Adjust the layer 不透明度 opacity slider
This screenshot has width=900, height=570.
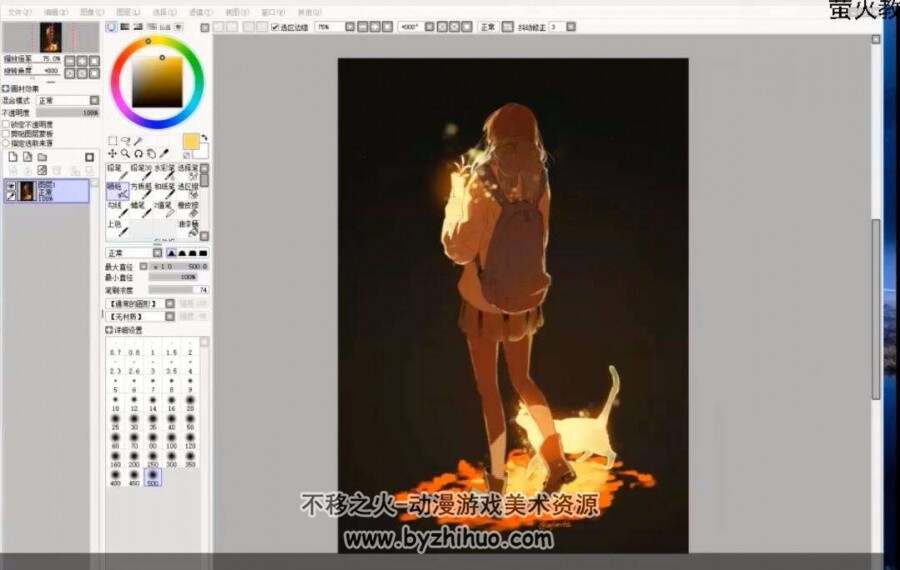tap(68, 113)
